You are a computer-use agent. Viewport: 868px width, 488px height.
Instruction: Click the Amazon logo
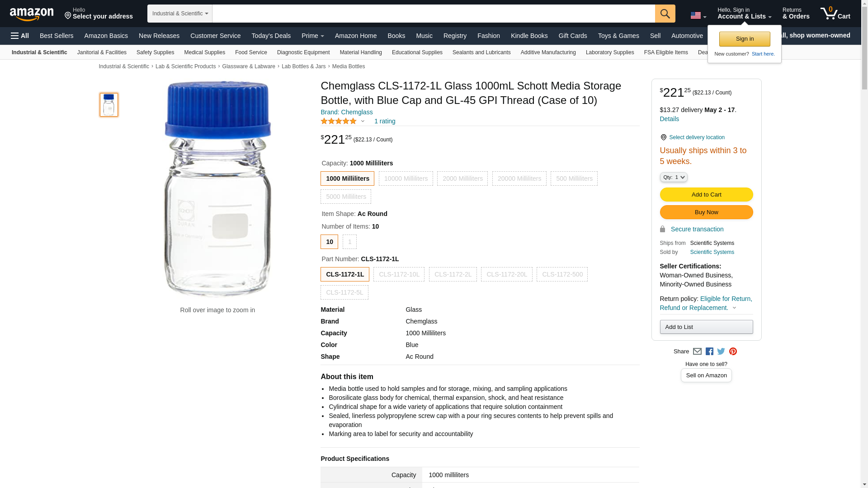(x=32, y=14)
